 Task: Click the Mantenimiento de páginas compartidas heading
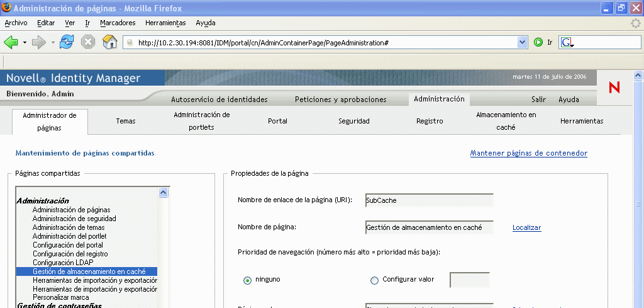tap(85, 153)
